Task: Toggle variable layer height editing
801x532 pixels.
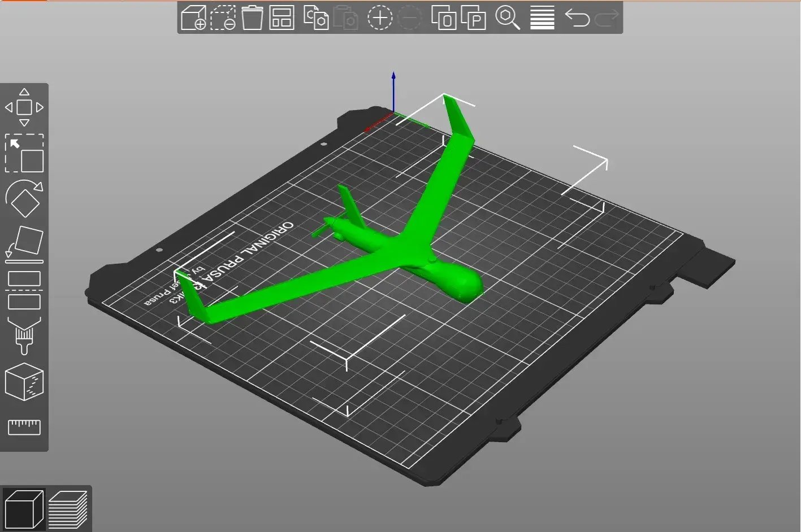Action: (x=542, y=18)
